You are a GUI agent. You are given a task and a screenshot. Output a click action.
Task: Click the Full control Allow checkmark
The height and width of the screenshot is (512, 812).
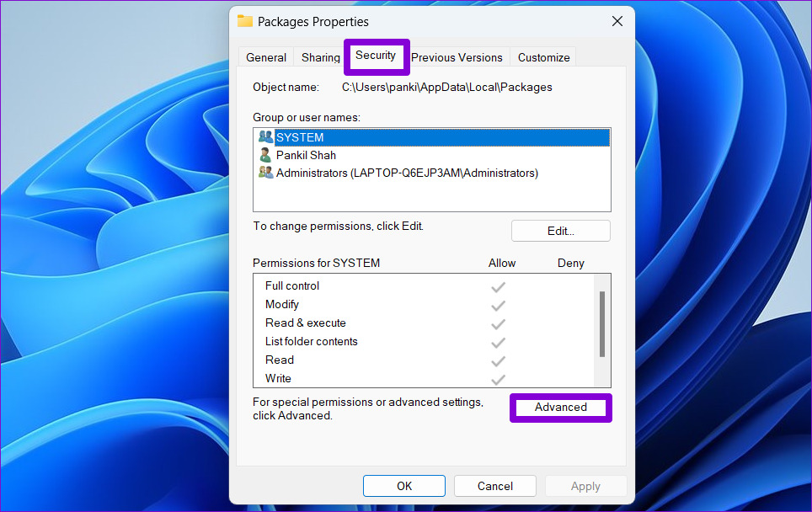coord(498,287)
